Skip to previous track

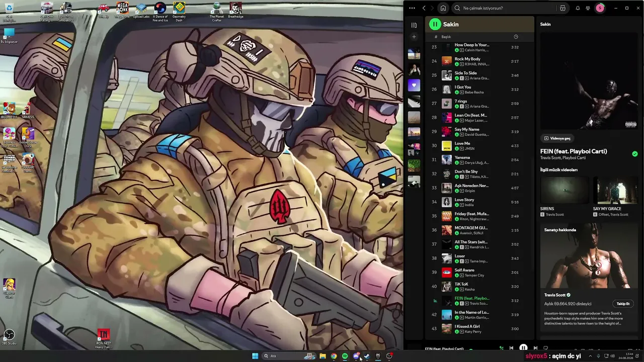tap(511, 348)
